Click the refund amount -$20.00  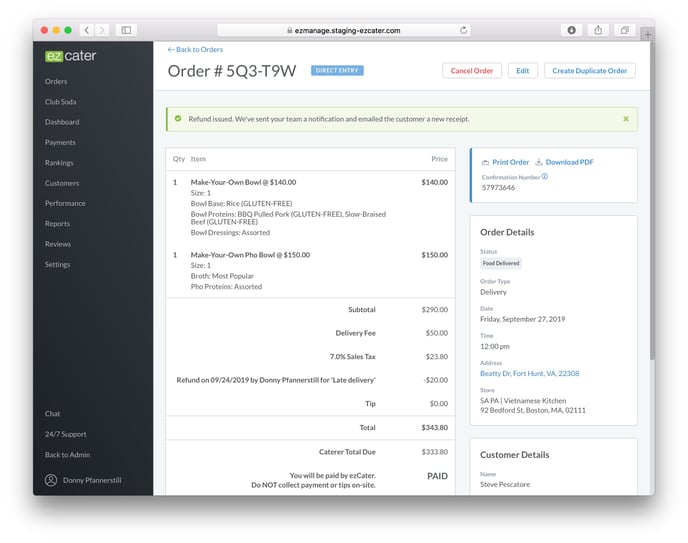436,380
